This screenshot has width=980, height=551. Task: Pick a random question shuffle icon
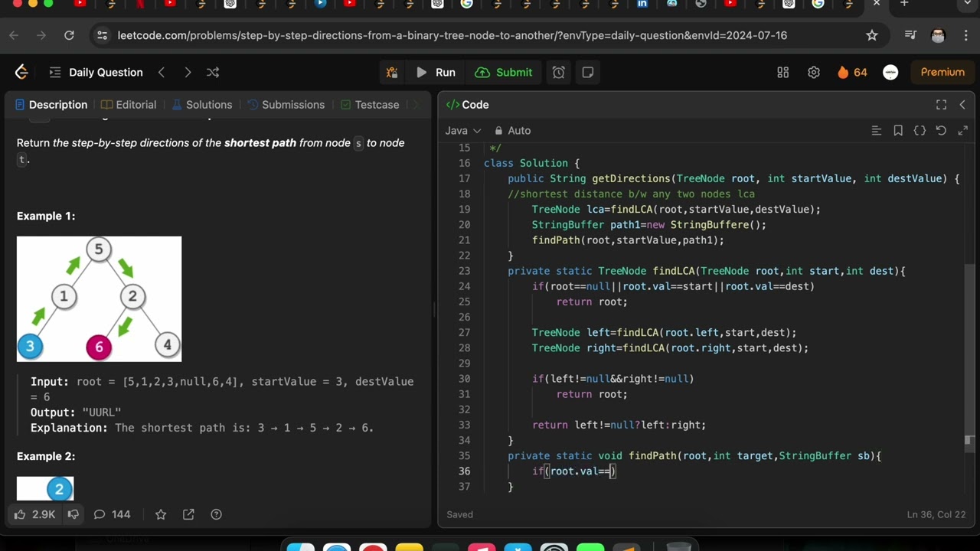213,72
